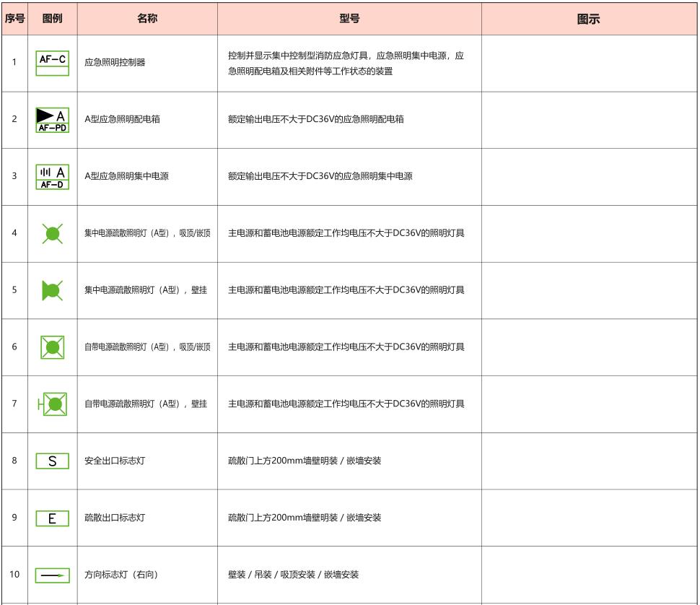Viewport: 700px width, 605px height.
Task: Select the 名称 column header
Action: pyautogui.click(x=147, y=19)
